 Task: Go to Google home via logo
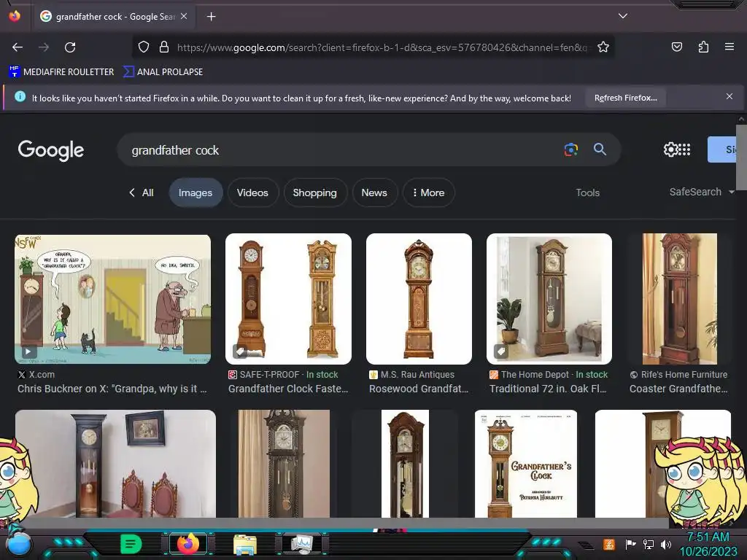51,150
